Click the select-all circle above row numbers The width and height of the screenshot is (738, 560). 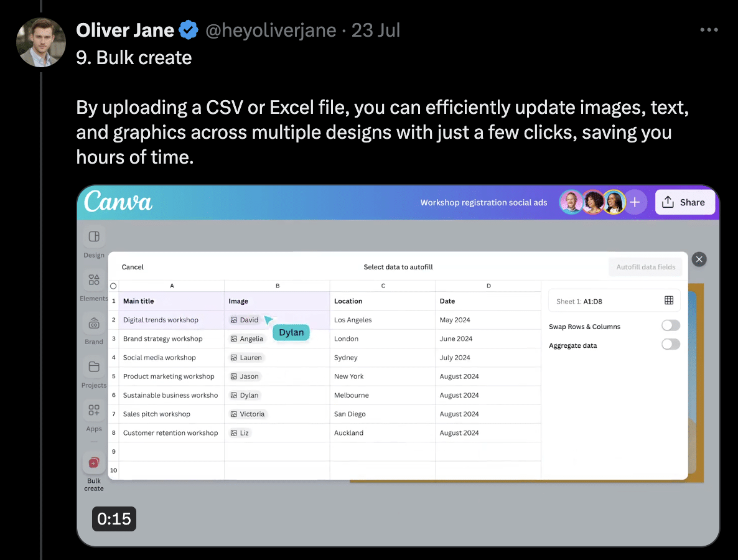[x=113, y=285]
